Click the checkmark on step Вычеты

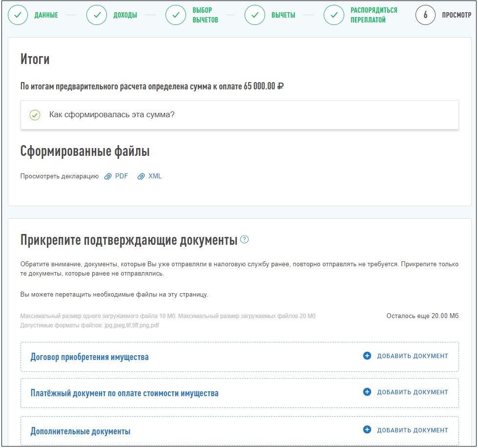pyautogui.click(x=254, y=15)
